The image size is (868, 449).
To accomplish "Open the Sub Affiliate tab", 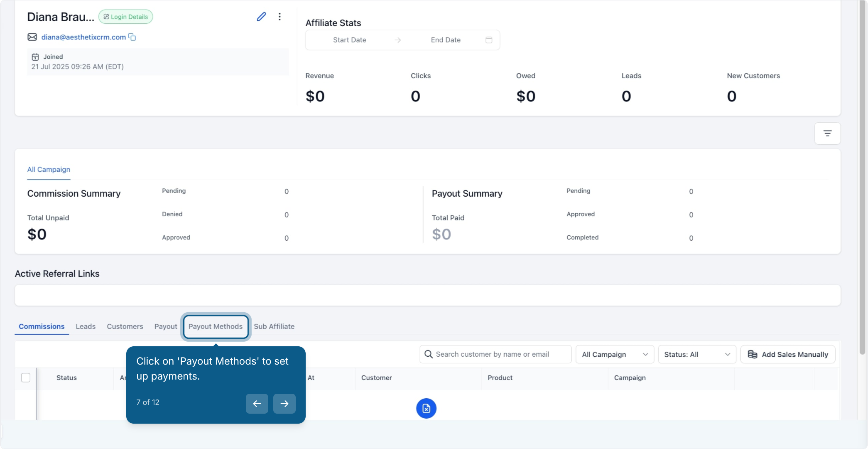I will 274,326.
